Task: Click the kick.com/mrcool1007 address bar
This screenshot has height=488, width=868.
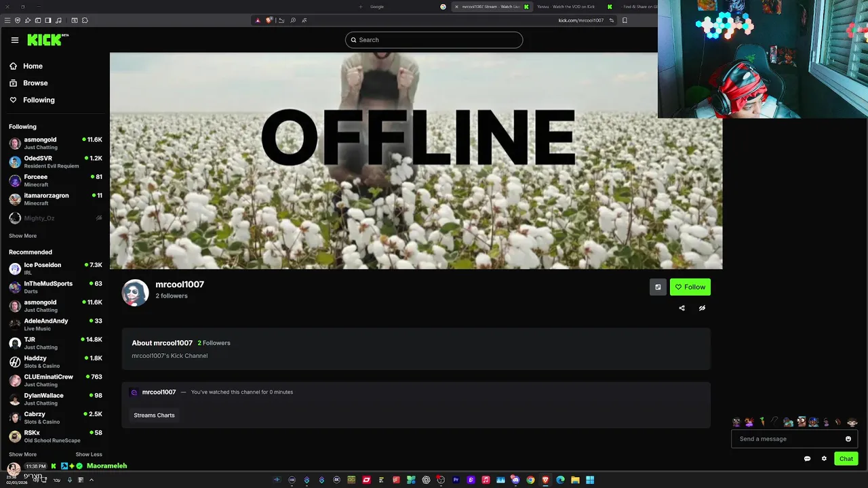Action: point(581,20)
